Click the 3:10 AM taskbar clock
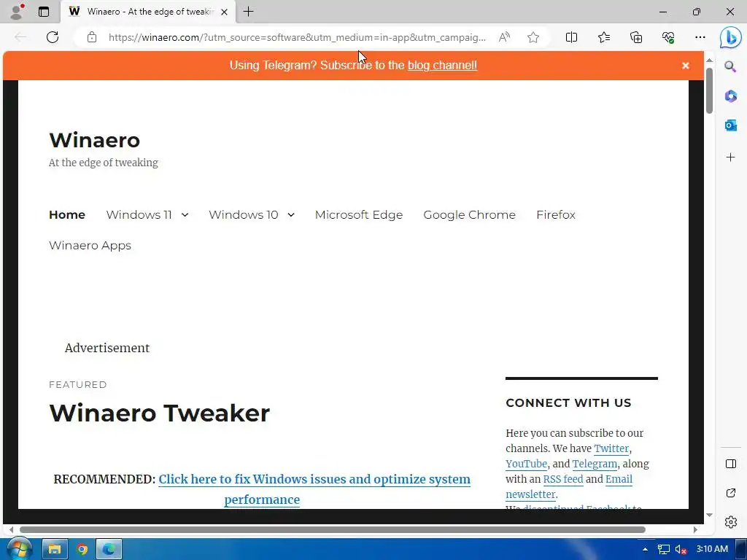 pos(712,549)
